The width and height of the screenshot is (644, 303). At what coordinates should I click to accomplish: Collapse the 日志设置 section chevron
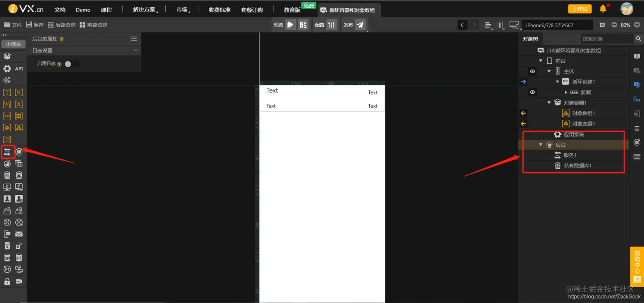(x=136, y=50)
